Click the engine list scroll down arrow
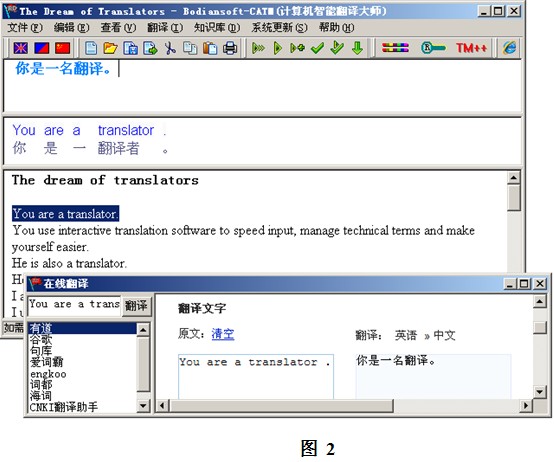 (x=143, y=406)
